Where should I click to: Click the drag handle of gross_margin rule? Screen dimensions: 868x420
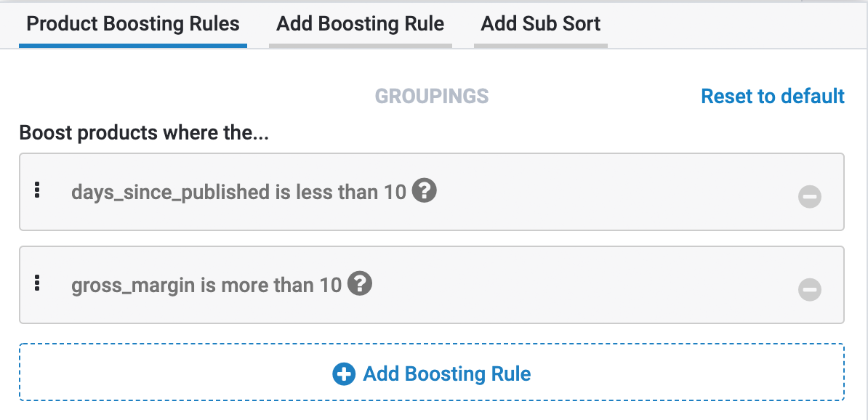click(x=37, y=283)
